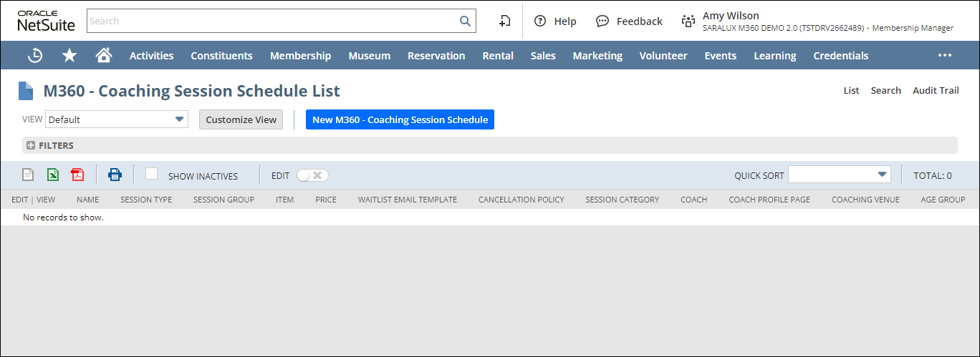Click the Customize View button

(241, 119)
